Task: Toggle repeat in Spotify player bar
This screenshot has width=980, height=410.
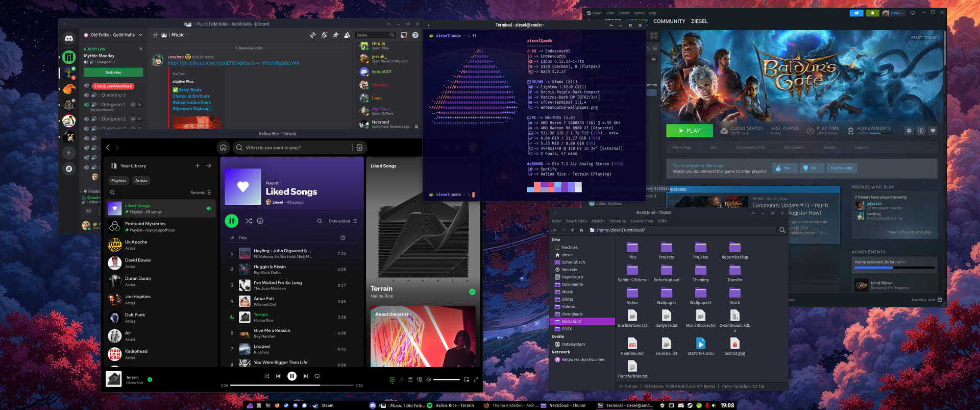Action: [317, 376]
